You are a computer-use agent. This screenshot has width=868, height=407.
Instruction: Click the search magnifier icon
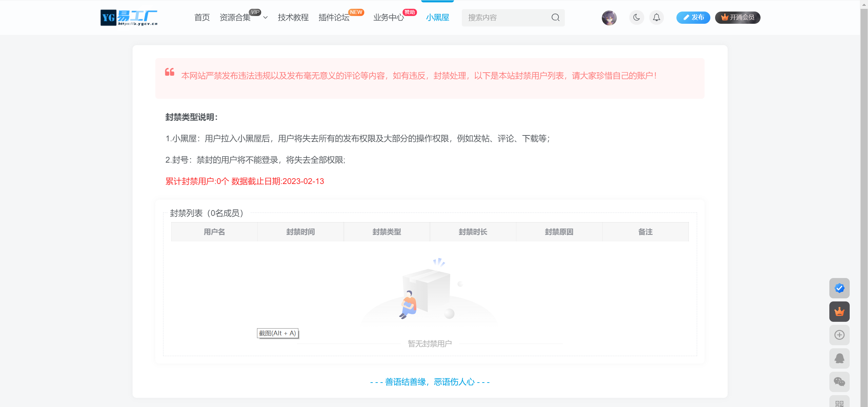pos(555,17)
